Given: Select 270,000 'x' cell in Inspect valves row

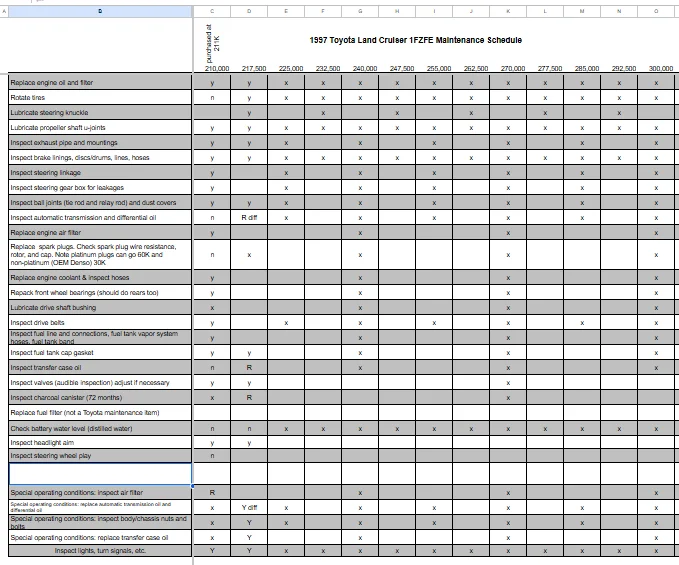Looking at the screenshot, I should [x=508, y=383].
